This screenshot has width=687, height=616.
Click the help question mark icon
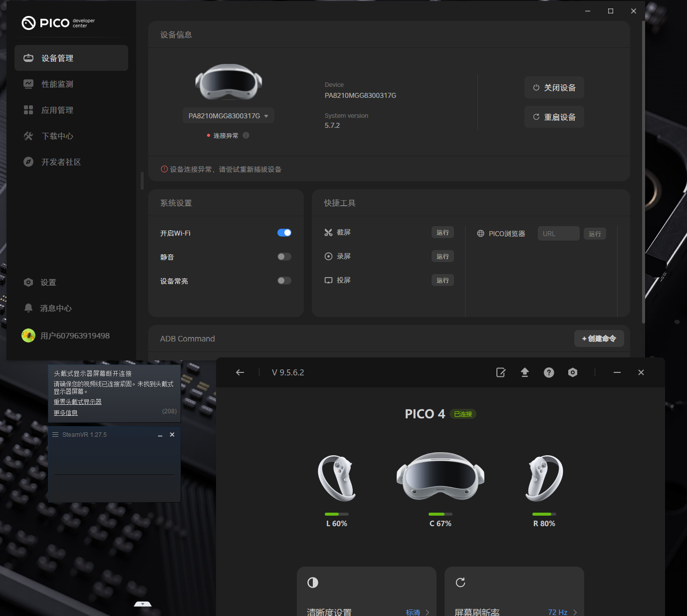pos(549,372)
